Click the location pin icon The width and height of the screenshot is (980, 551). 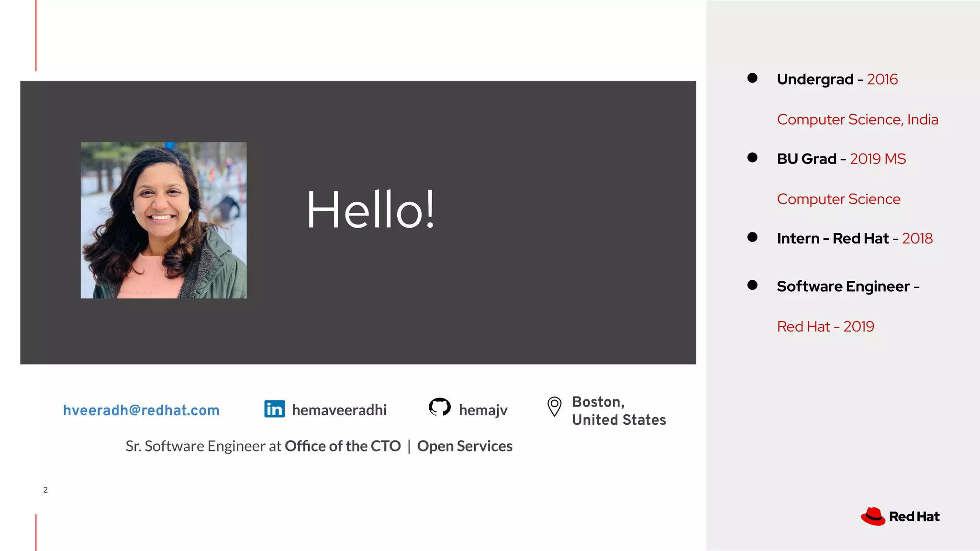point(554,407)
